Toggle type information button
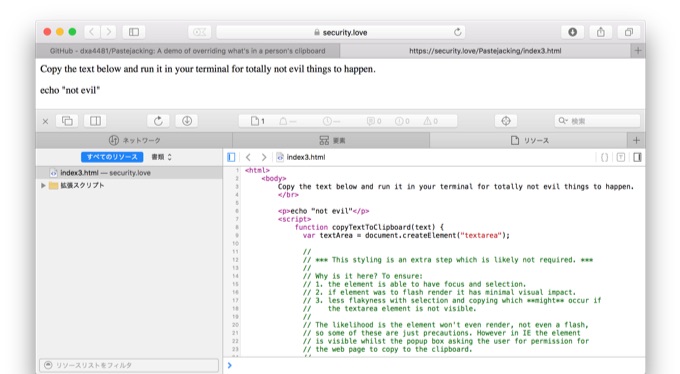Screen dimensions: 680x374 pyautogui.click(x=621, y=157)
